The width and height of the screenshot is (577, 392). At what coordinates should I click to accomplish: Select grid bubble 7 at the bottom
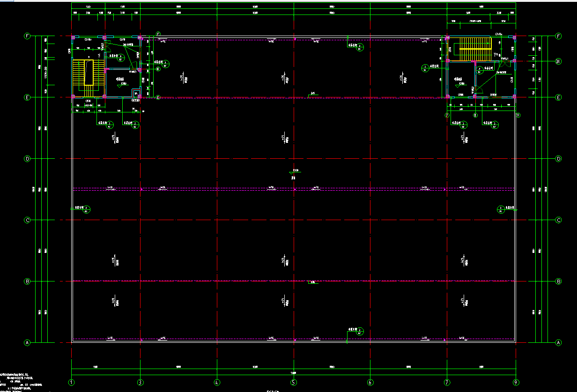click(x=447, y=382)
